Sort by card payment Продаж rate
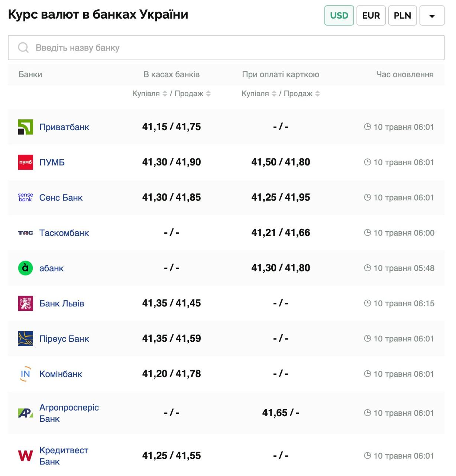The image size is (456, 476). [317, 94]
